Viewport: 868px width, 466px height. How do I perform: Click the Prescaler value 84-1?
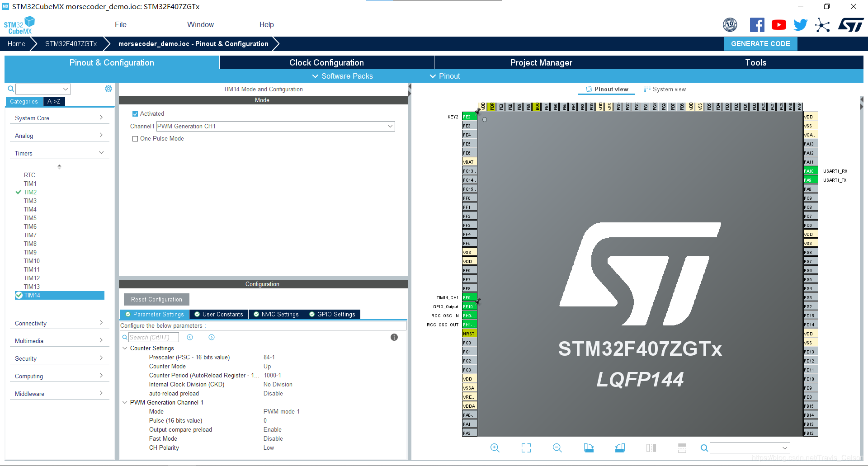pos(269,357)
